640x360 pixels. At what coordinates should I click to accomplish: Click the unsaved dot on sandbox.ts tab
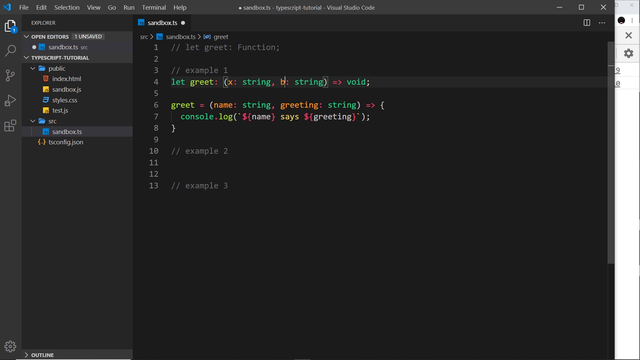183,23
